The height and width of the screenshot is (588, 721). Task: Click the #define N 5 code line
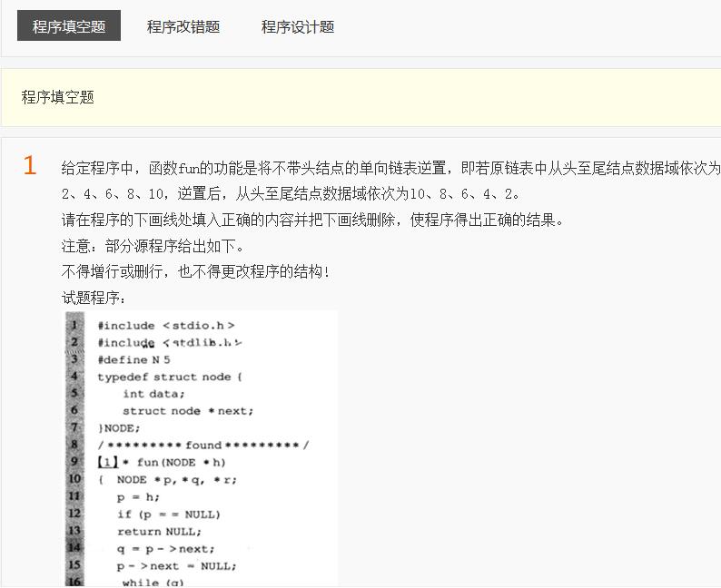[x=133, y=359]
